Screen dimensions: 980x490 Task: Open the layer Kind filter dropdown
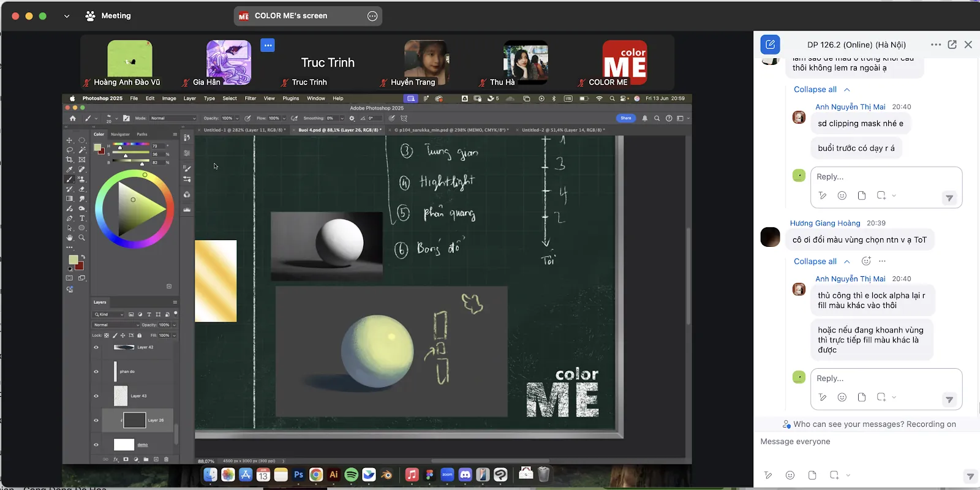(x=109, y=314)
